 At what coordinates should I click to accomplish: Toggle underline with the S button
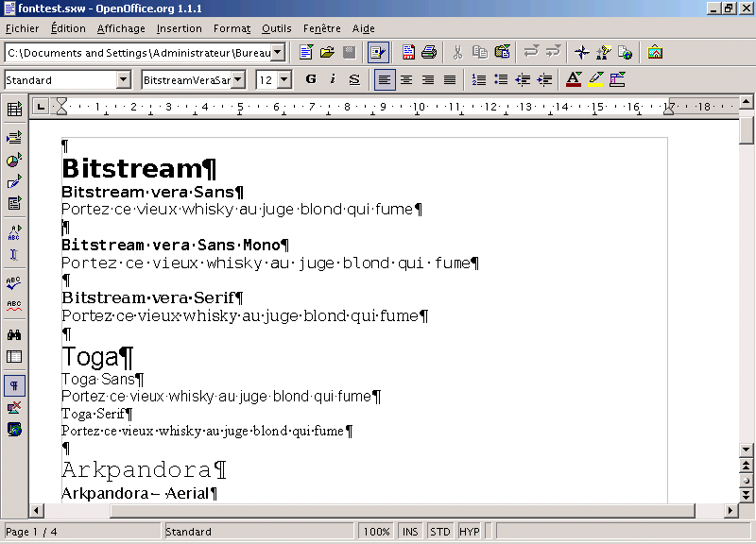[x=354, y=79]
